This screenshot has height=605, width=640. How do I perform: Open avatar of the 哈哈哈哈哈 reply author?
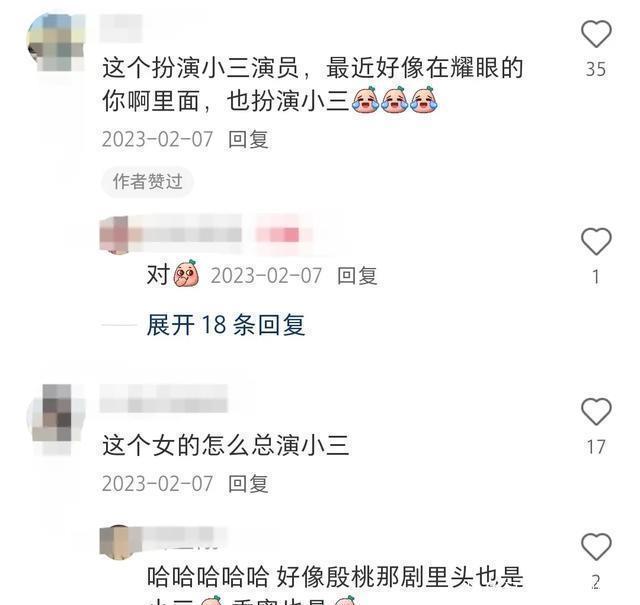pyautogui.click(x=114, y=540)
